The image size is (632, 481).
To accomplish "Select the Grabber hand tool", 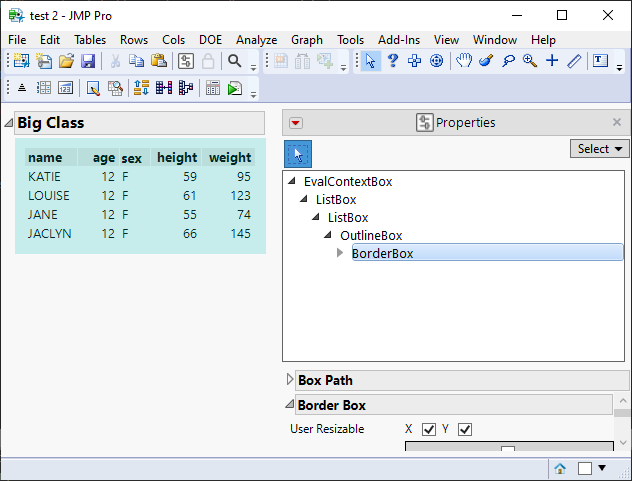I will [x=464, y=61].
